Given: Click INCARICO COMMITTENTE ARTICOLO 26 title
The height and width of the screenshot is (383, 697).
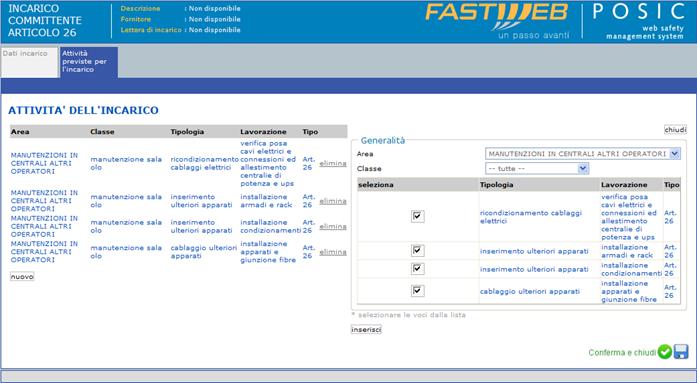Looking at the screenshot, I should pos(44,20).
